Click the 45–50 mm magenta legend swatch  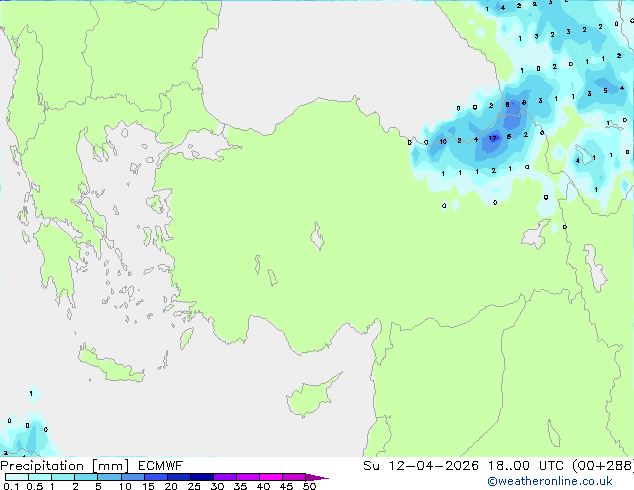294,477
